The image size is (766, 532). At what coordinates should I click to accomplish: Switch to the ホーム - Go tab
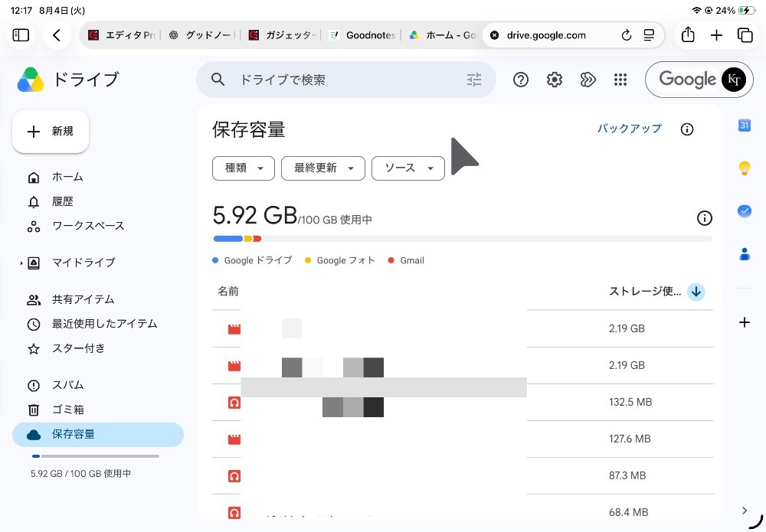(x=442, y=35)
